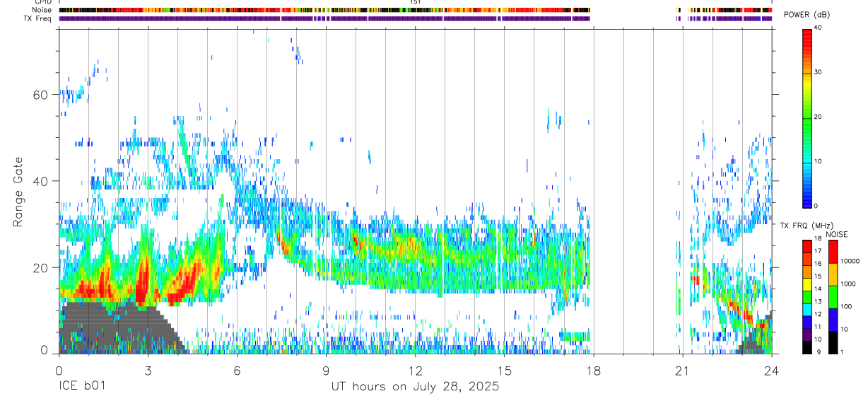
Task: Click the TX Freq row label above the plot
Action: (38, 18)
